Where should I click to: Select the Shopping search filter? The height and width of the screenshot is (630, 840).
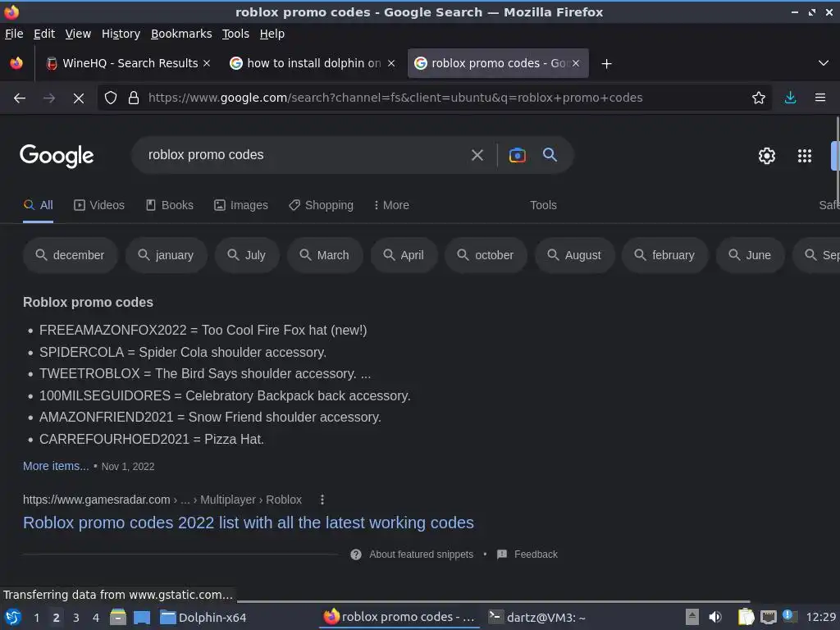pos(321,205)
